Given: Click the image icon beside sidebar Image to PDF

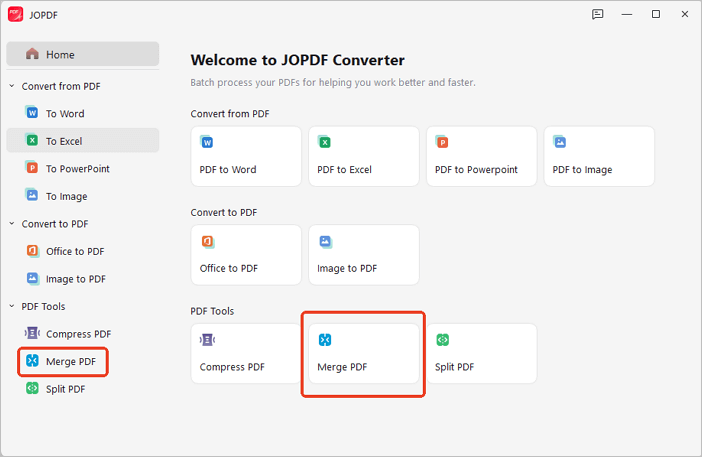Looking at the screenshot, I should 32,278.
